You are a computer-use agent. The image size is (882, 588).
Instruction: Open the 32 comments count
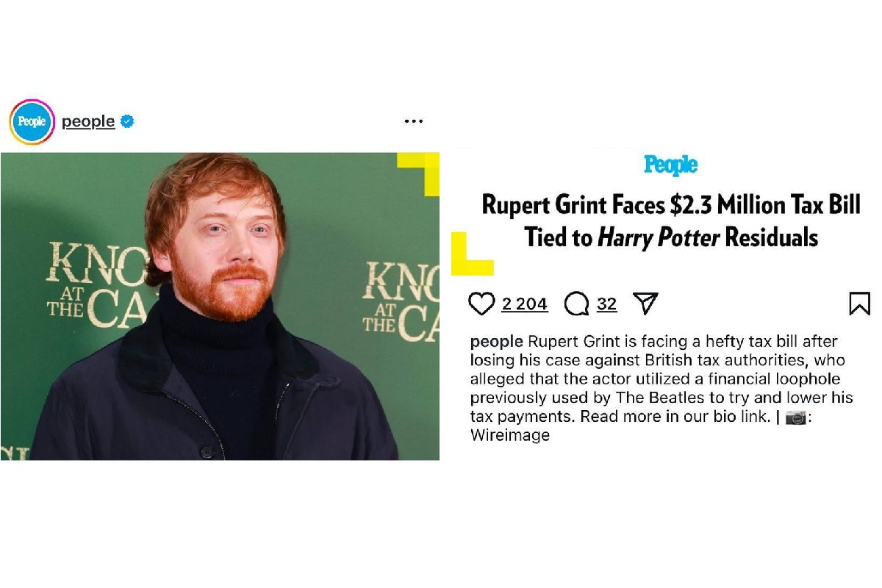pyautogui.click(x=606, y=304)
